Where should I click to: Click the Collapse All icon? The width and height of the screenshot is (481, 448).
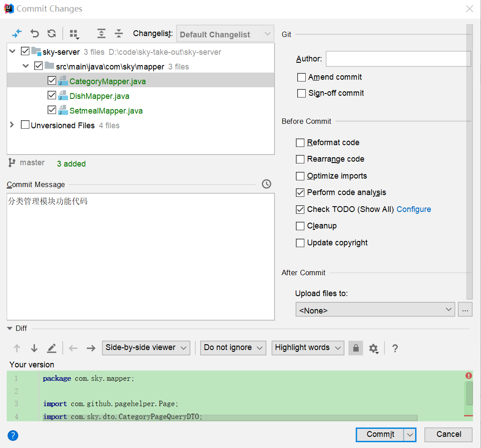(119, 33)
